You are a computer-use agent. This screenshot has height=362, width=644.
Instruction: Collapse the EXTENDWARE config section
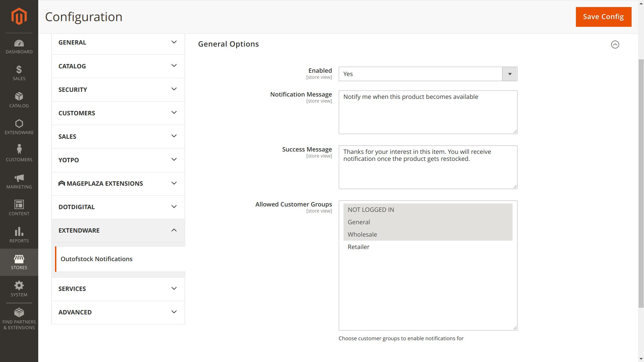pos(118,230)
